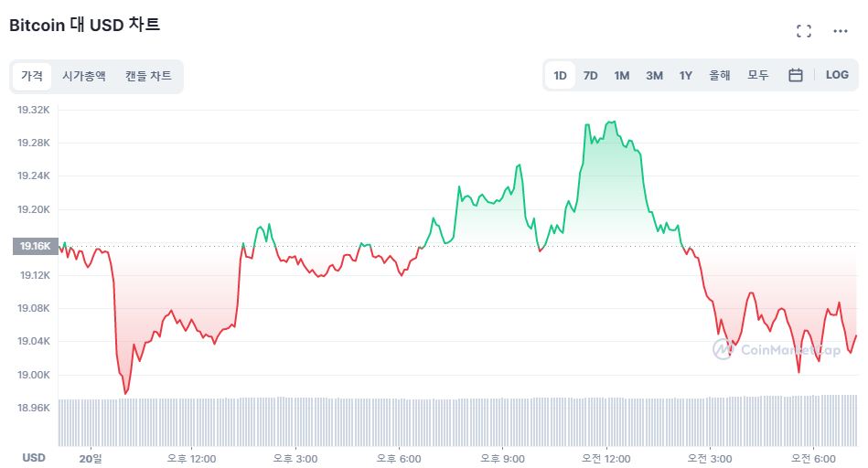Select the 7D time range

591,75
